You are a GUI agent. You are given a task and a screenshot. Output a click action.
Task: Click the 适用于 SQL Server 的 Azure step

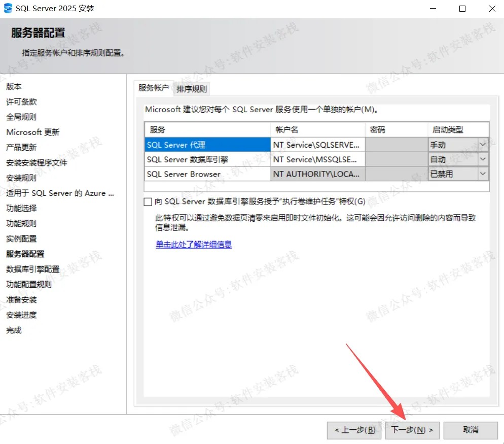pyautogui.click(x=60, y=193)
